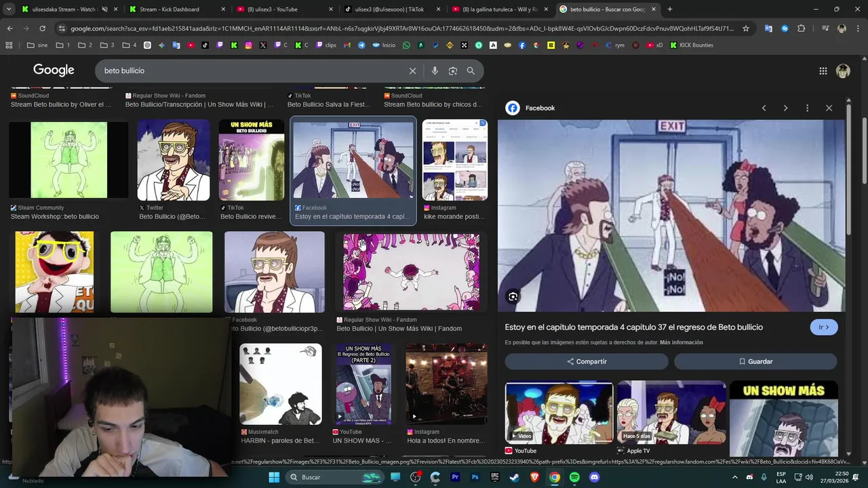The image size is (868, 488).
Task: Open HARBIN Musixmatch image result
Action: [x=281, y=384]
